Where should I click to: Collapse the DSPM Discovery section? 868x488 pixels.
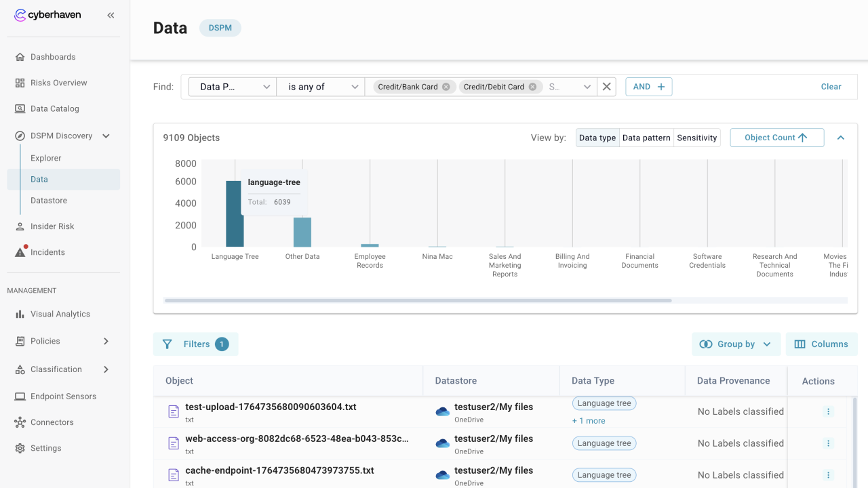click(106, 136)
